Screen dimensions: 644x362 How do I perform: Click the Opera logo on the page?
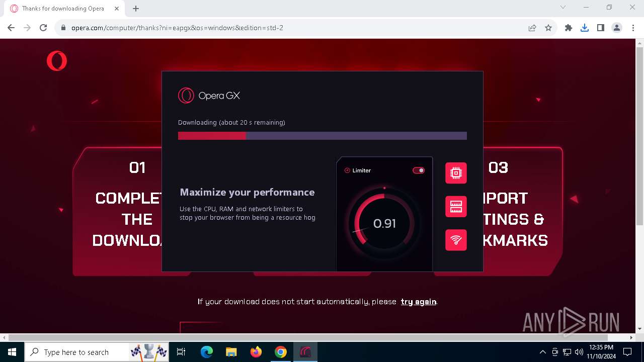point(57,61)
